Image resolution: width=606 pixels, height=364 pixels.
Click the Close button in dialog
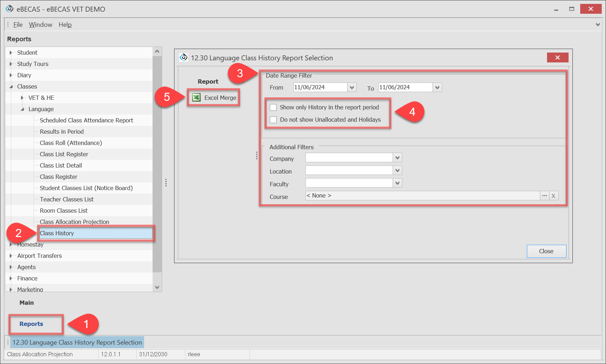pyautogui.click(x=546, y=251)
